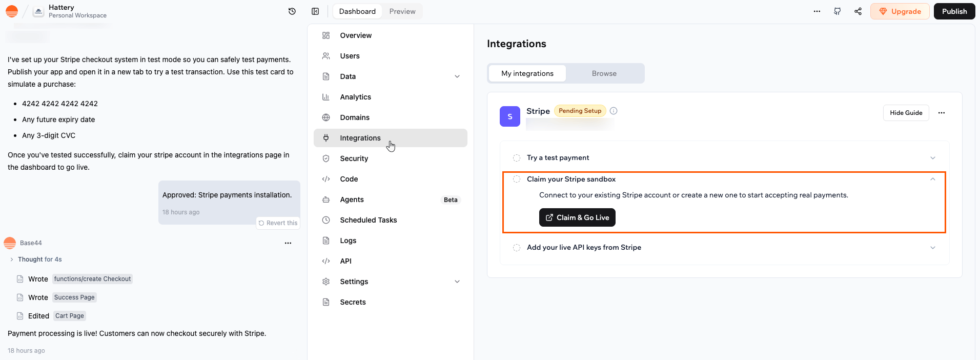Click the Analytics bar chart icon

[326, 97]
